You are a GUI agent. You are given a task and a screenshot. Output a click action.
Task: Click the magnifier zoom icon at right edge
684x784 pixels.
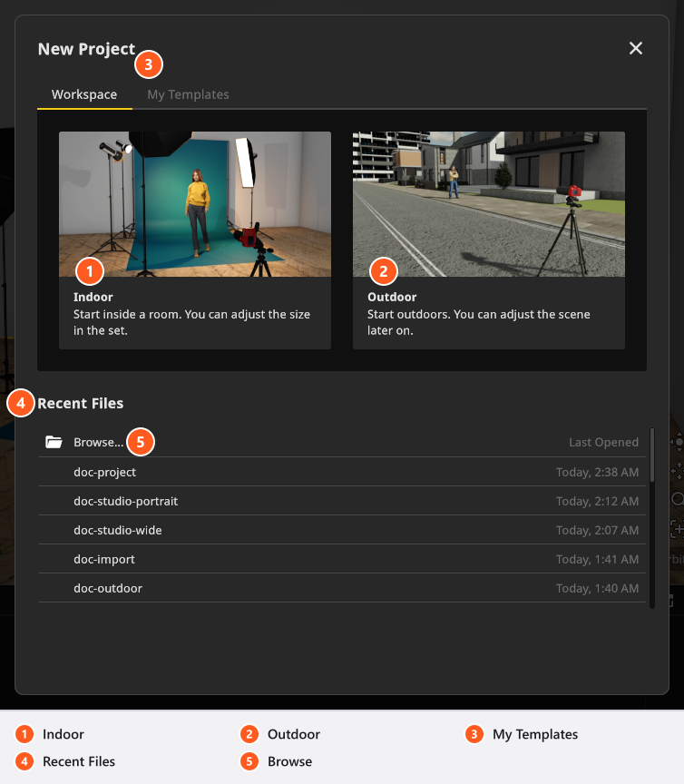click(x=678, y=498)
